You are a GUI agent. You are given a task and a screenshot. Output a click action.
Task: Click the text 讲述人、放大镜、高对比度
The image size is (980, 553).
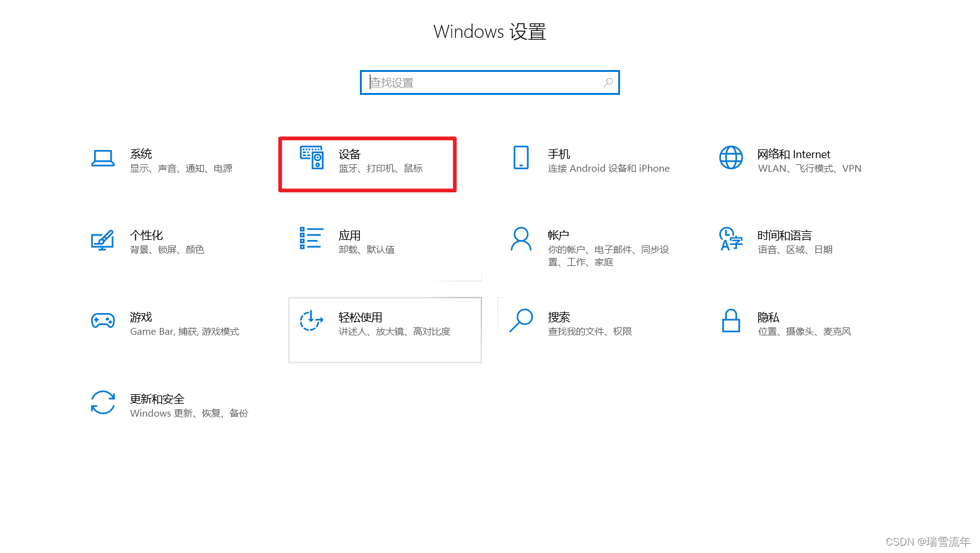point(395,332)
